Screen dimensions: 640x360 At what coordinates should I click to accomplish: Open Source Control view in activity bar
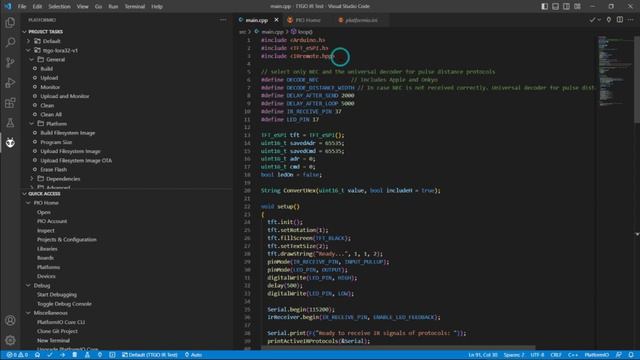coord(10,62)
